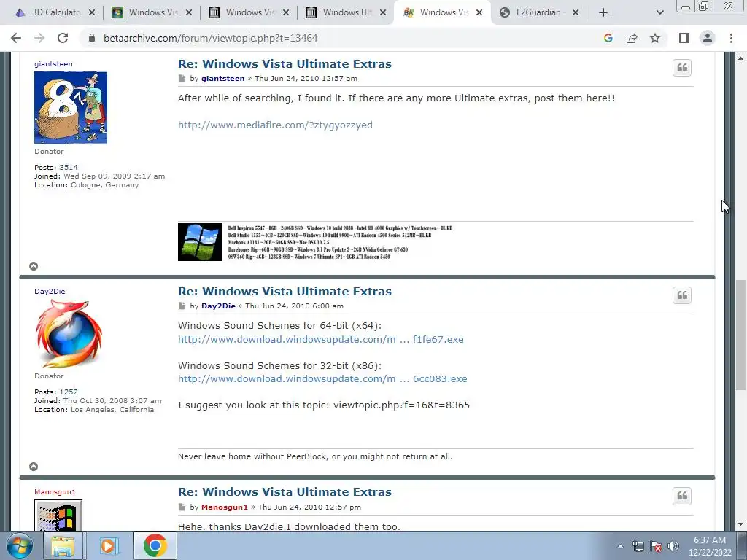747x560 pixels.
Task: Click the padlock site info icon
Action: (92, 38)
